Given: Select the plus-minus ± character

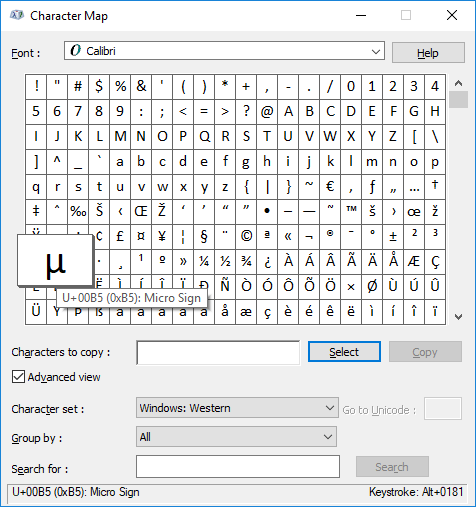Looking at the screenshot, I should tap(393, 236).
